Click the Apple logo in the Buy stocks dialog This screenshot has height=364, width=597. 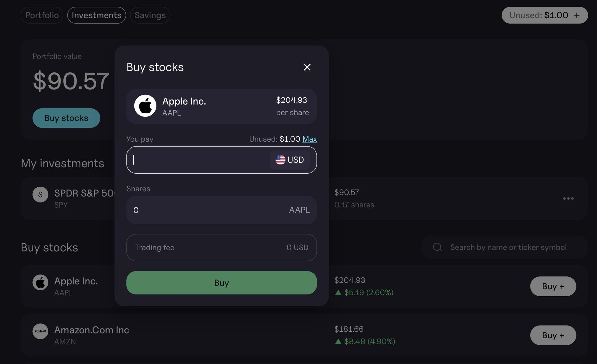(x=145, y=106)
